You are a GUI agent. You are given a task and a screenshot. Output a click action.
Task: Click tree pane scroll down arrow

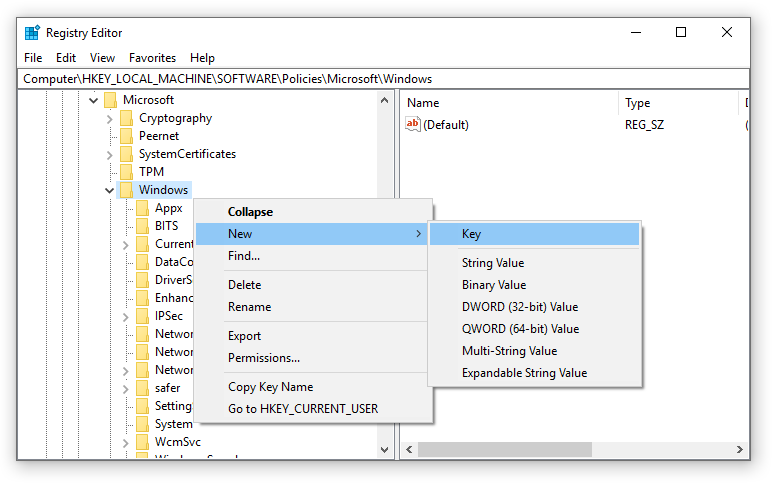coord(385,450)
